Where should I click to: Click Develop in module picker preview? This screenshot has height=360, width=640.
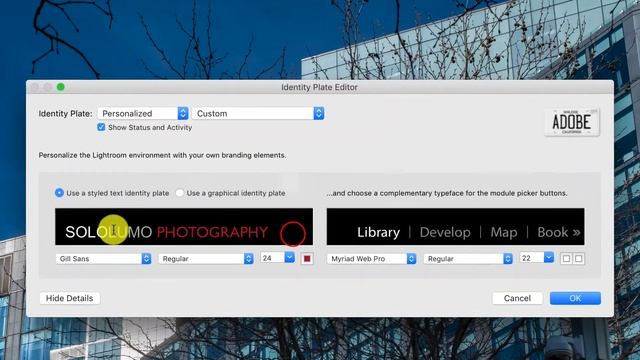[x=445, y=232]
